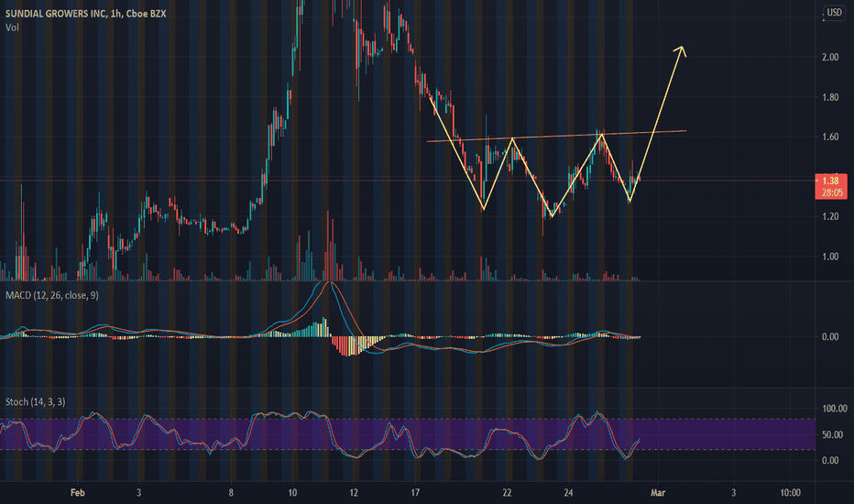Click the Vol indicator label

click(12, 27)
